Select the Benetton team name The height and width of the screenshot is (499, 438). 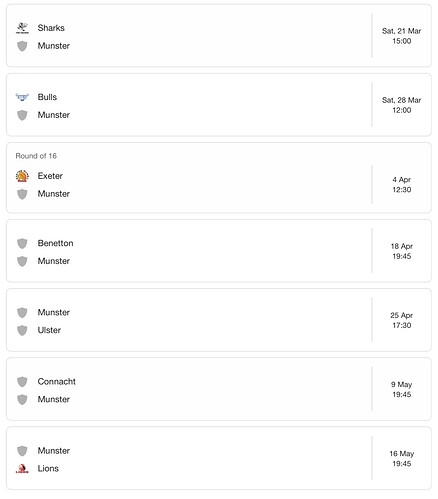pos(55,243)
